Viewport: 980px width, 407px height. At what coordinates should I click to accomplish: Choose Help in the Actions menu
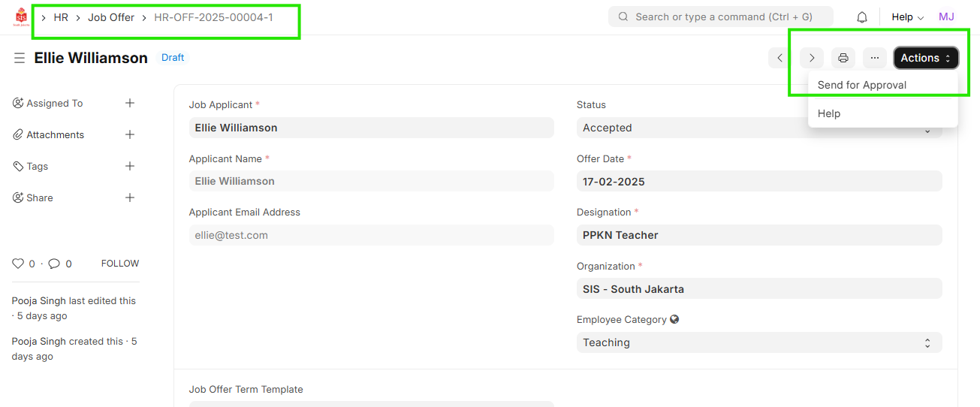pyautogui.click(x=829, y=113)
